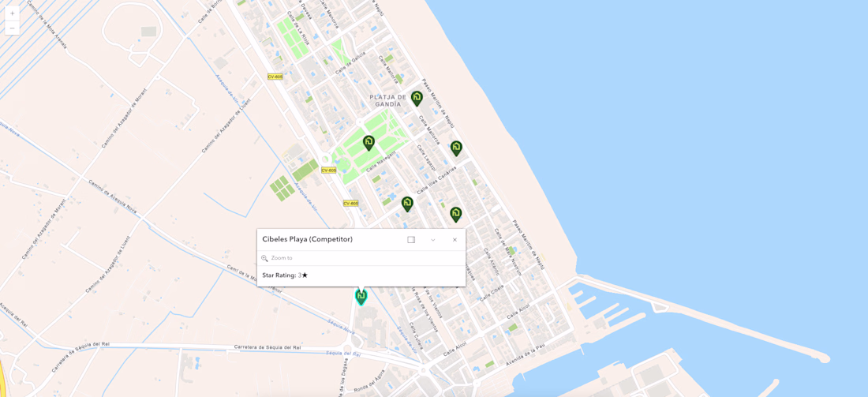Click the magnifier icon beside Zoom to
This screenshot has width=868, height=397.
tap(264, 258)
